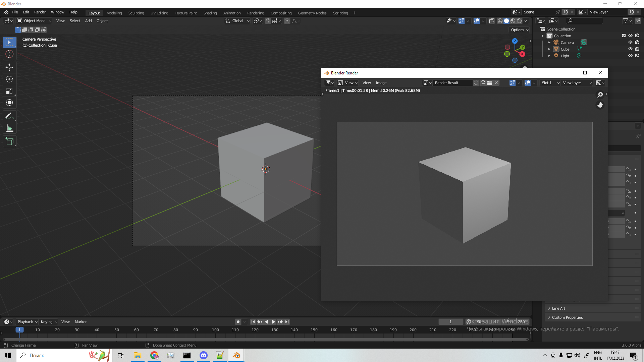This screenshot has height=362, width=644.
Task: Pick the Annotate pencil tool
Action: click(x=9, y=116)
